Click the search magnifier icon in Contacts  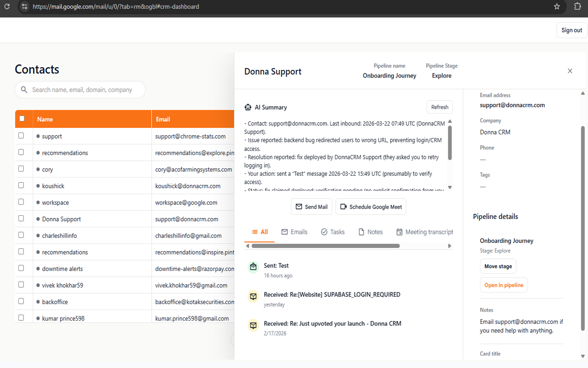tap(24, 90)
